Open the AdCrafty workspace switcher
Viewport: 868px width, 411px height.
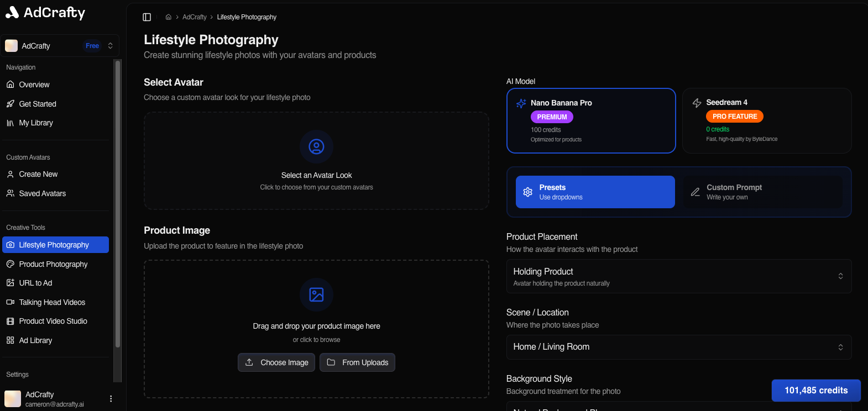tap(60, 46)
